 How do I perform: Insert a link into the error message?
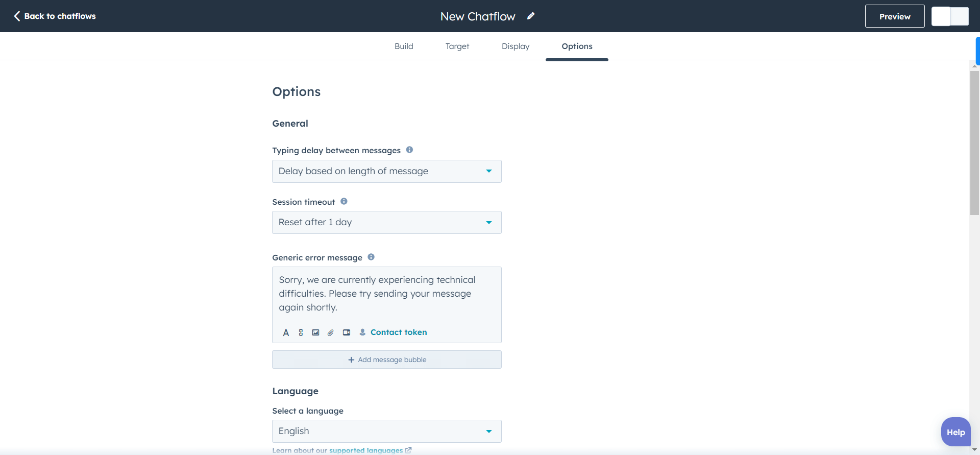point(301,332)
